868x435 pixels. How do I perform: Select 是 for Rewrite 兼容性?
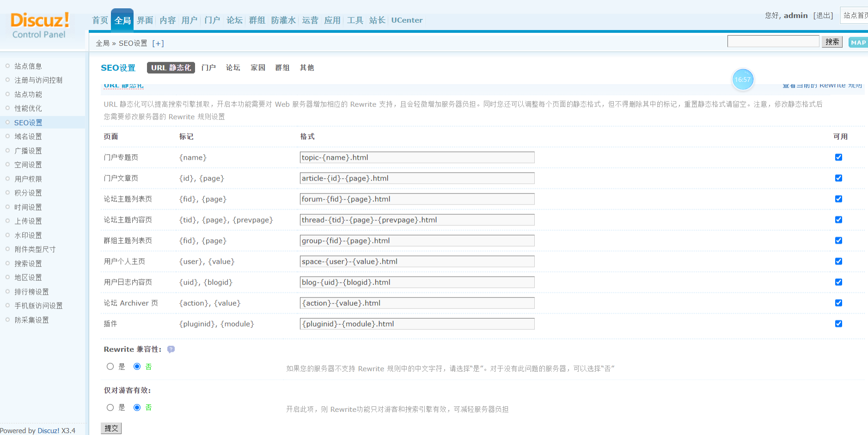(110, 367)
